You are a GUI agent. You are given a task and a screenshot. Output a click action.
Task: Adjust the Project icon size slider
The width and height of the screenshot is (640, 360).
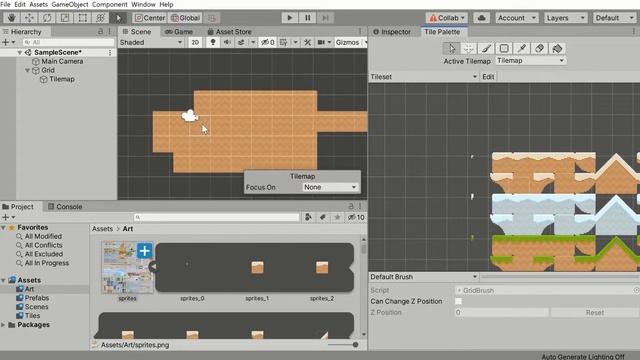(x=343, y=345)
